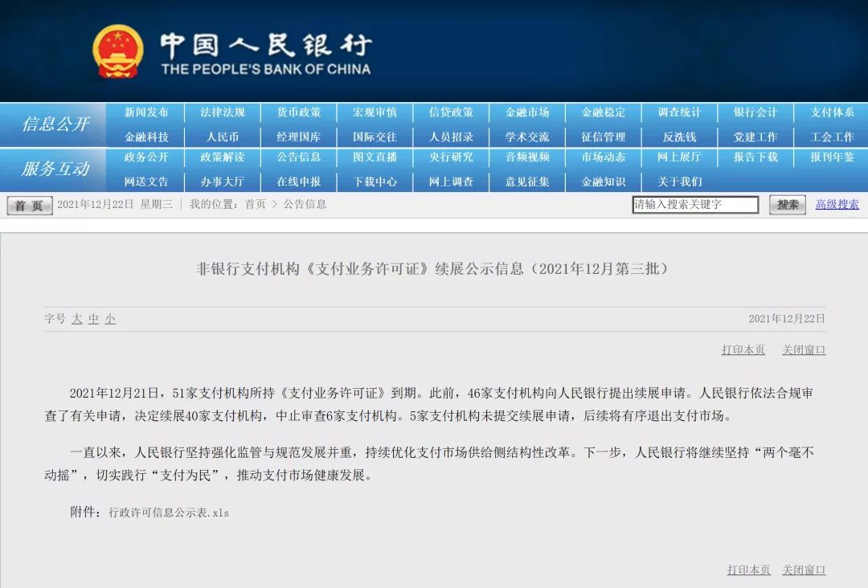
Task: Focus the search keyword input field
Action: pyautogui.click(x=695, y=205)
